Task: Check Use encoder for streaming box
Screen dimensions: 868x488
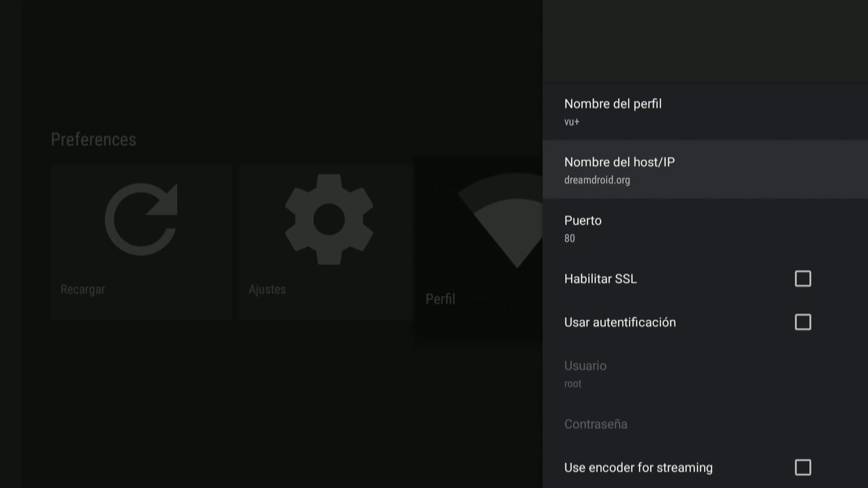Action: coord(803,467)
